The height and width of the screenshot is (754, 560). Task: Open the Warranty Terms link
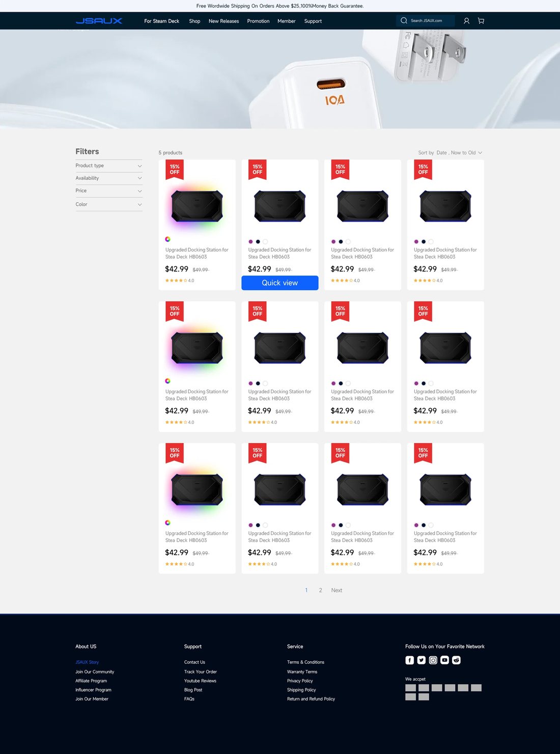(x=302, y=672)
